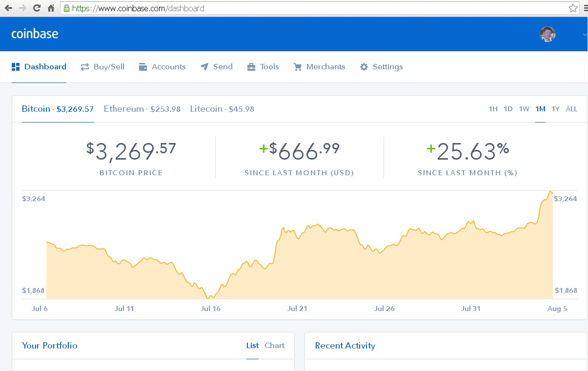The width and height of the screenshot is (588, 371).
Task: Click the SINCE LAST MONTH (%) caption
Action: coord(467,173)
